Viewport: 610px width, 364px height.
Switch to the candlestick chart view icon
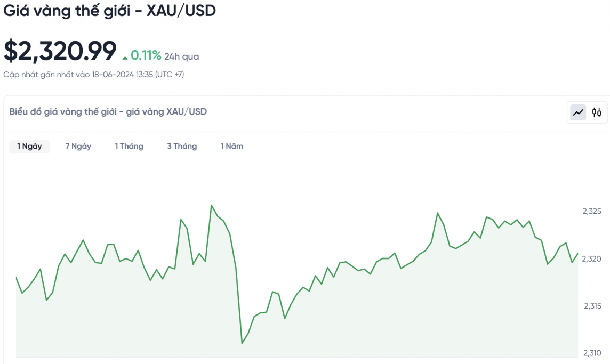597,112
